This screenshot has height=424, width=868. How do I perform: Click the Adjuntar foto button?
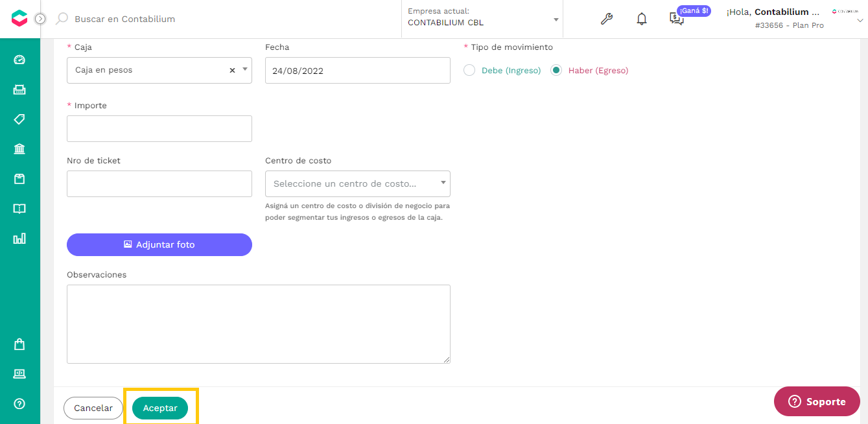pyautogui.click(x=159, y=244)
